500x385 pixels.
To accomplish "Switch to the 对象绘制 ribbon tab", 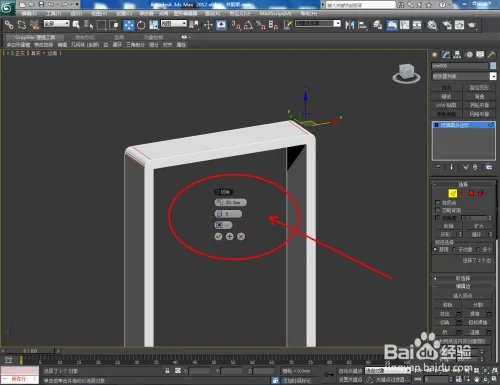I will (x=154, y=37).
